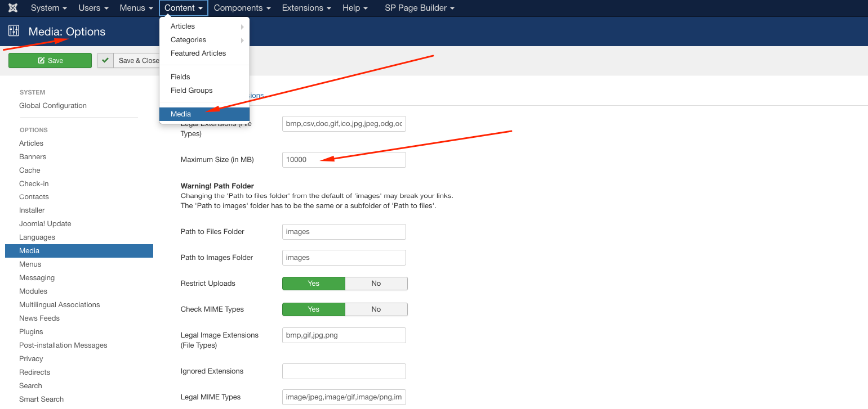Image resolution: width=868 pixels, height=409 pixels.
Task: Choose Field Groups from Content menu
Action: click(x=192, y=91)
